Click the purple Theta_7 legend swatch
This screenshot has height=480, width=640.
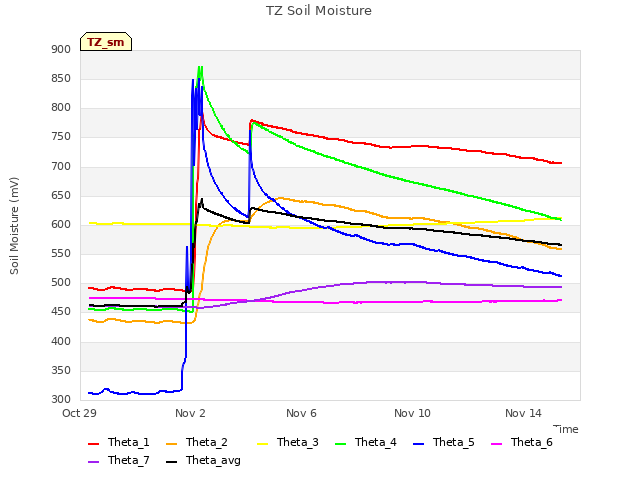coord(93,462)
